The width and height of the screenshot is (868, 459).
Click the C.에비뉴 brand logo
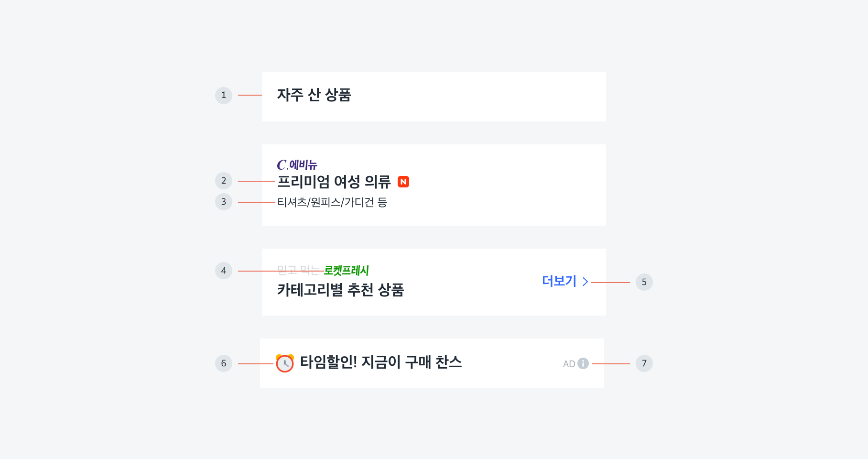[x=297, y=165]
